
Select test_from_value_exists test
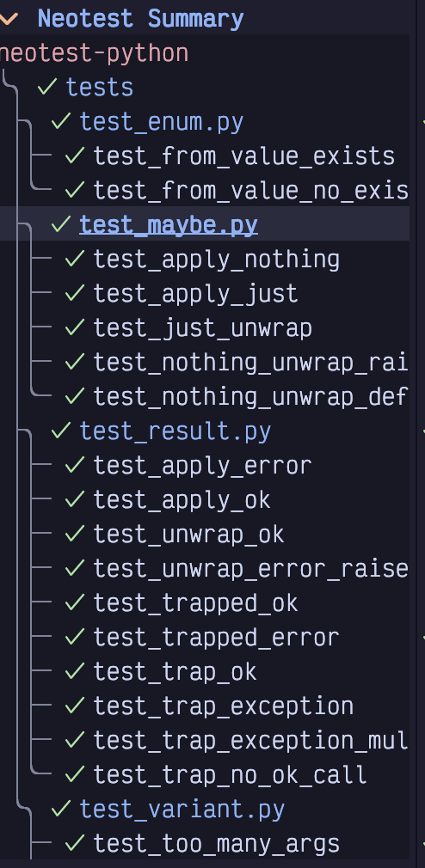click(x=243, y=156)
